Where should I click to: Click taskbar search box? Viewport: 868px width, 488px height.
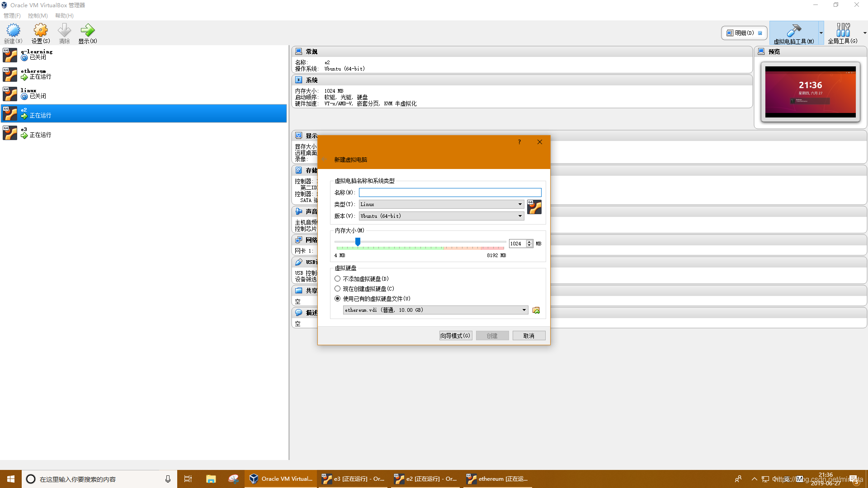[x=99, y=479]
